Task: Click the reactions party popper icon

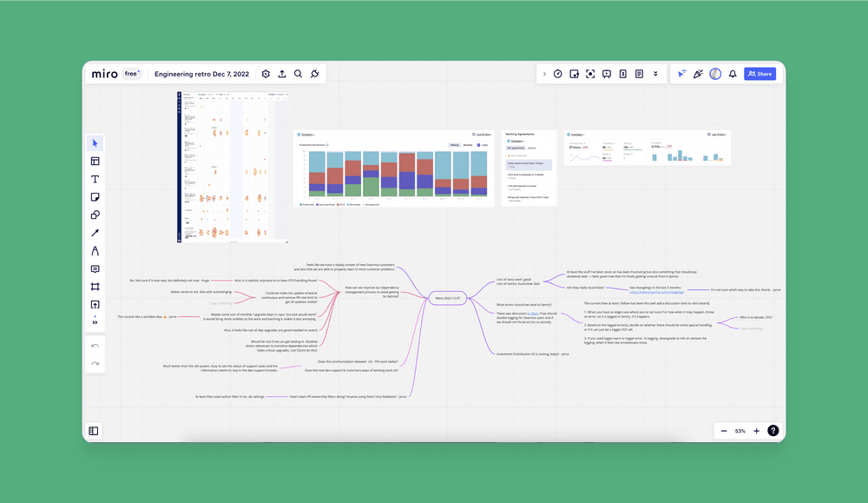Action: pyautogui.click(x=698, y=74)
